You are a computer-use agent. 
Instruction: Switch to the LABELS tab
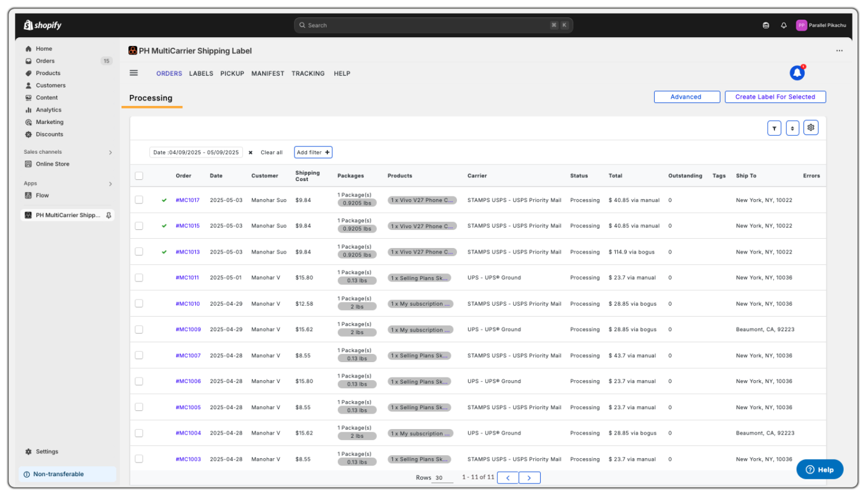pyautogui.click(x=201, y=73)
